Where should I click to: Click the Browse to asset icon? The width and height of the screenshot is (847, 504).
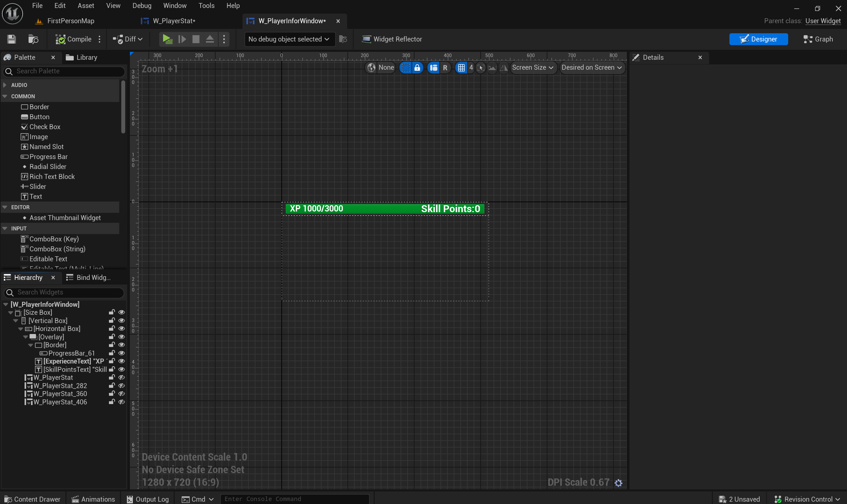(x=33, y=40)
